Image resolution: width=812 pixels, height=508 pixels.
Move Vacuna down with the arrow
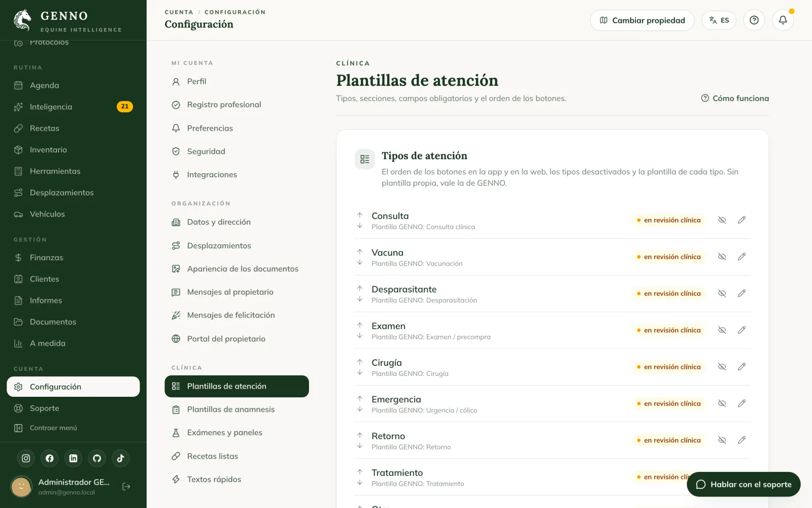[x=360, y=263]
